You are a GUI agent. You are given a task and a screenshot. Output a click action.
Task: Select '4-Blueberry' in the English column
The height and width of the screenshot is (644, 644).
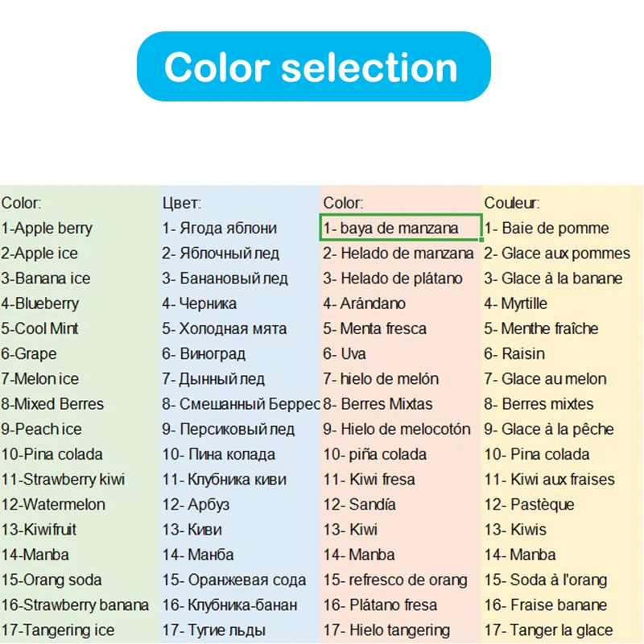pos(40,303)
